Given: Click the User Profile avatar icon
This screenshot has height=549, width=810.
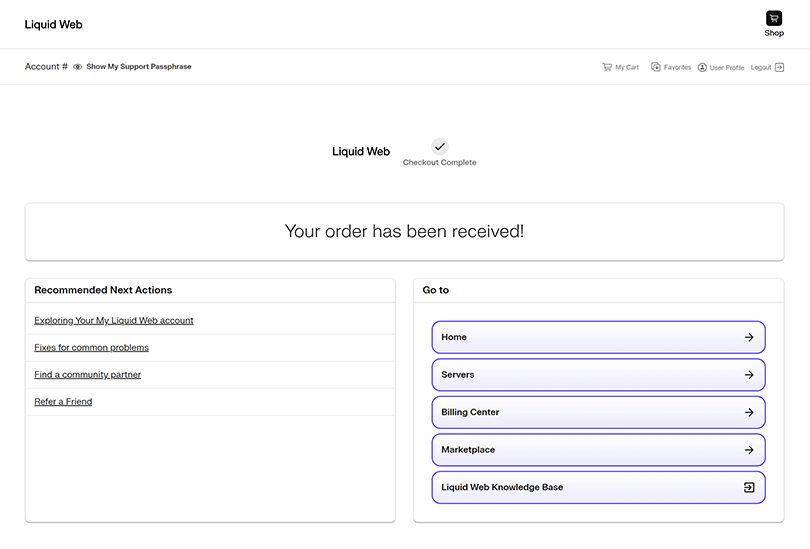Looking at the screenshot, I should 702,67.
